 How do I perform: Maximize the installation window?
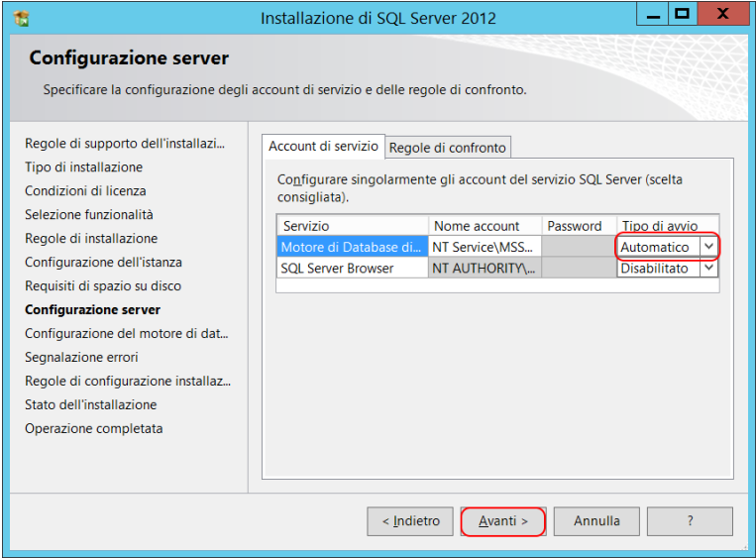683,15
